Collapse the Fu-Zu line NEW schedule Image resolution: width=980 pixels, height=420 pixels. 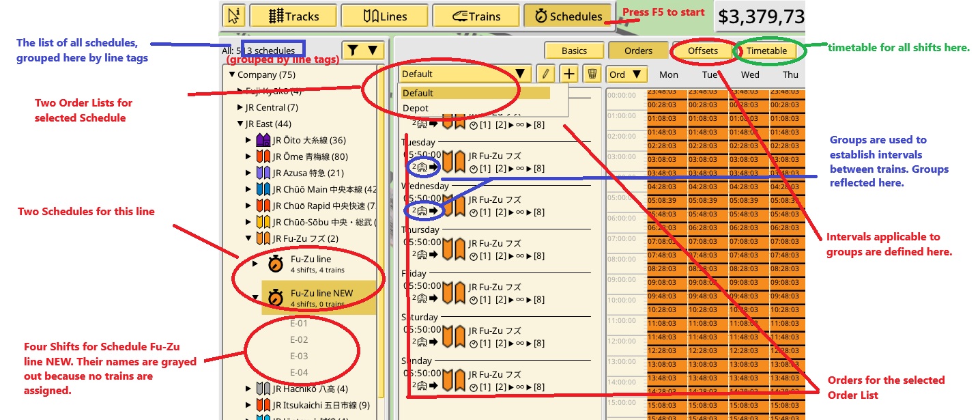point(255,298)
